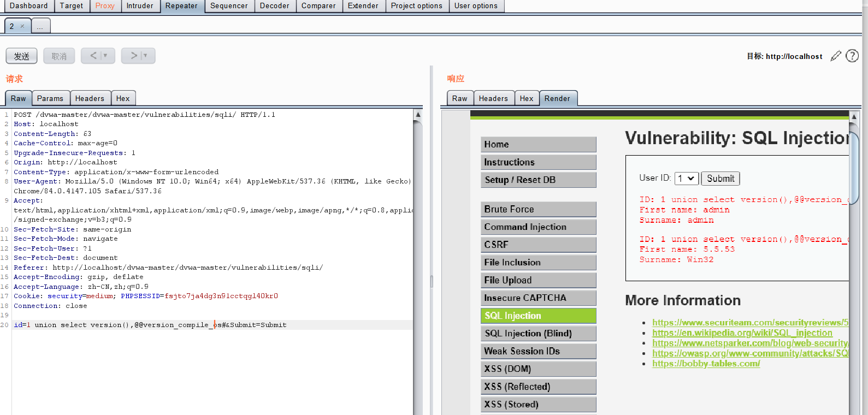Click the pane splitter handle between request and response
The width and height of the screenshot is (868, 415).
click(432, 281)
